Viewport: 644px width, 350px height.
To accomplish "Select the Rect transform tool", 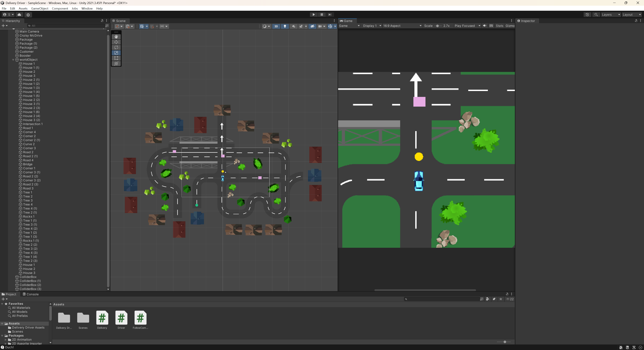I will click(116, 58).
